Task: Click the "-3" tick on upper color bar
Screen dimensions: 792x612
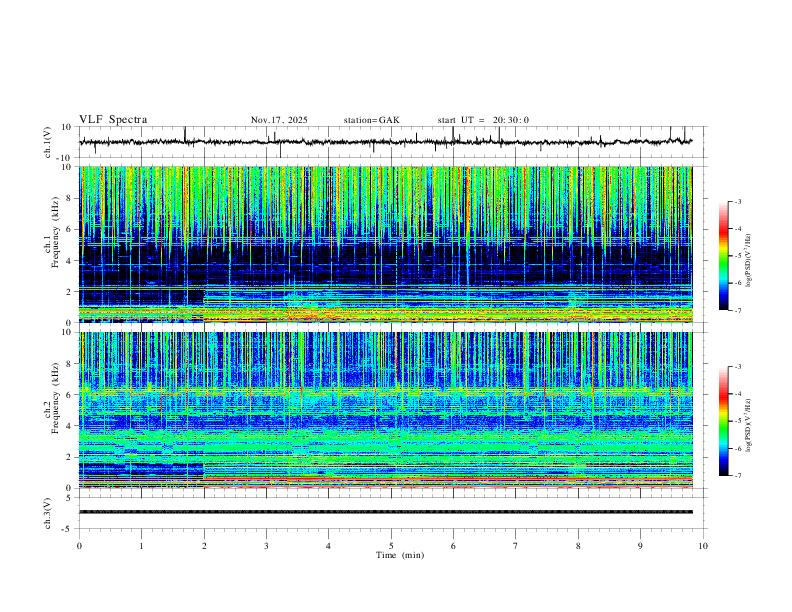Action: click(x=737, y=201)
